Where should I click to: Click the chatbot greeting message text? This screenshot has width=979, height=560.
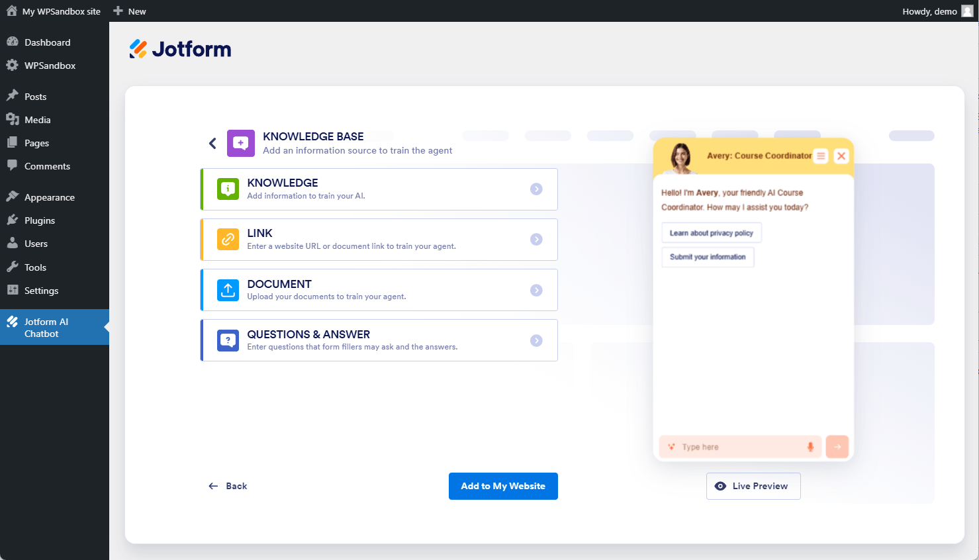pyautogui.click(x=735, y=200)
